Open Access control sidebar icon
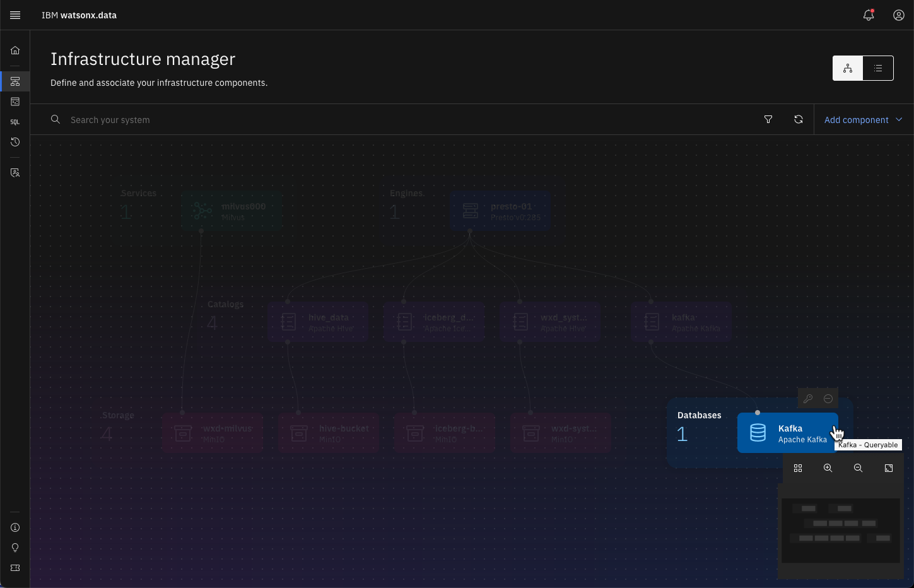914x588 pixels. pos(15,172)
